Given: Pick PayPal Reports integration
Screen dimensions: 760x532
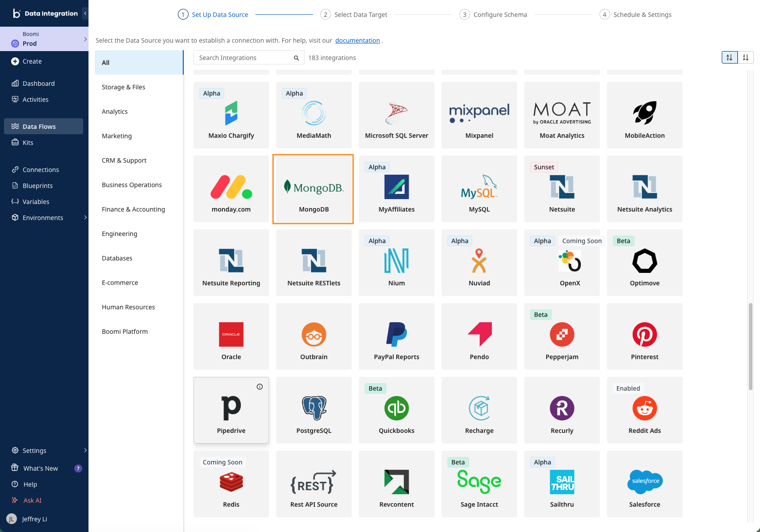Looking at the screenshot, I should click(x=397, y=336).
